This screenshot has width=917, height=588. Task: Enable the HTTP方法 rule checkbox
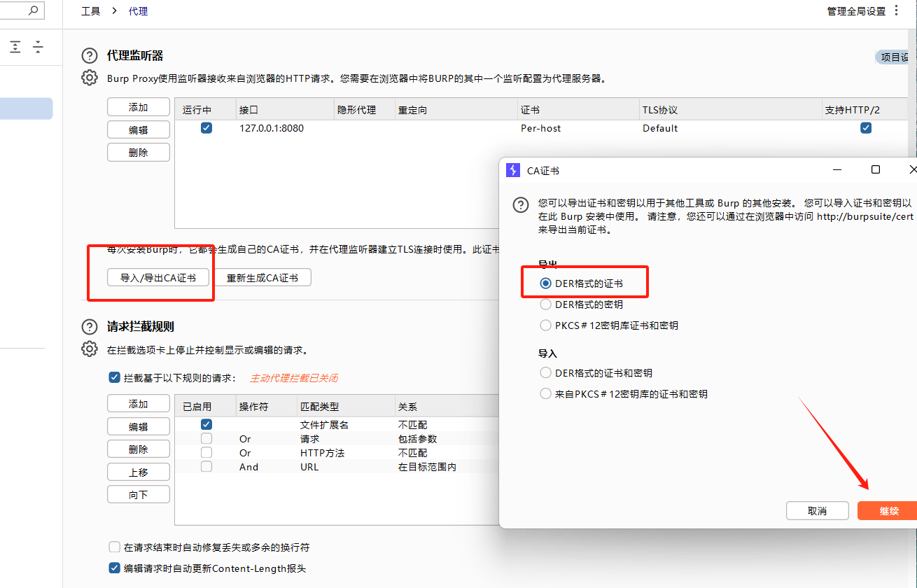[x=206, y=453]
